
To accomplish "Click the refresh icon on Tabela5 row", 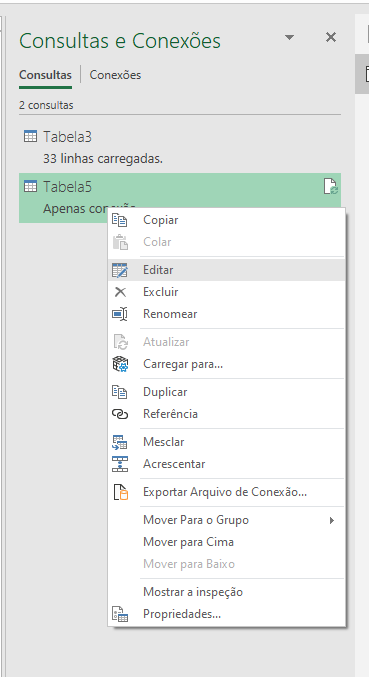I will 331,187.
